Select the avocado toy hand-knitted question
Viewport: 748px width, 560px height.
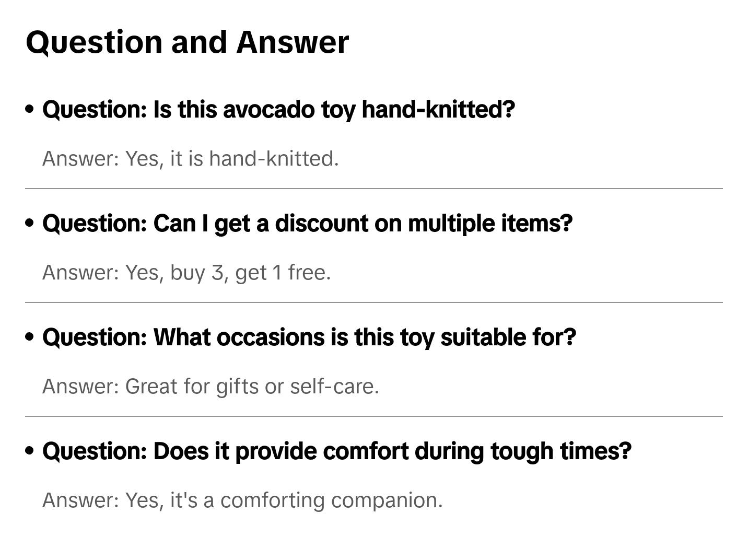point(278,110)
